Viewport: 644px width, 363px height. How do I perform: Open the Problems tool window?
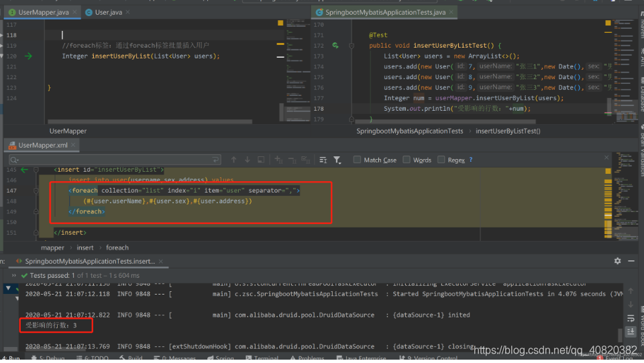point(307,358)
